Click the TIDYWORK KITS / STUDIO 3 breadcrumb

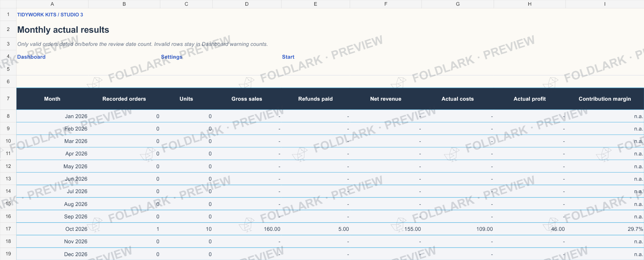50,15
